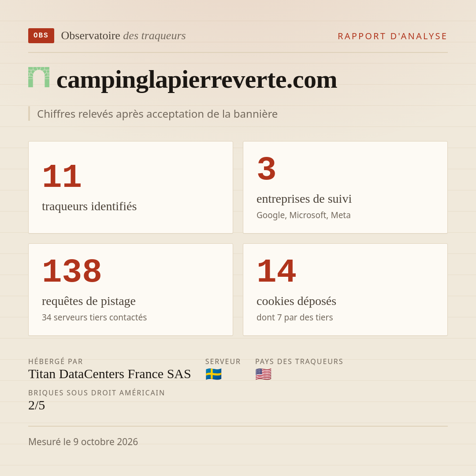
Task: Click the Serveur label
Action: (223, 361)
